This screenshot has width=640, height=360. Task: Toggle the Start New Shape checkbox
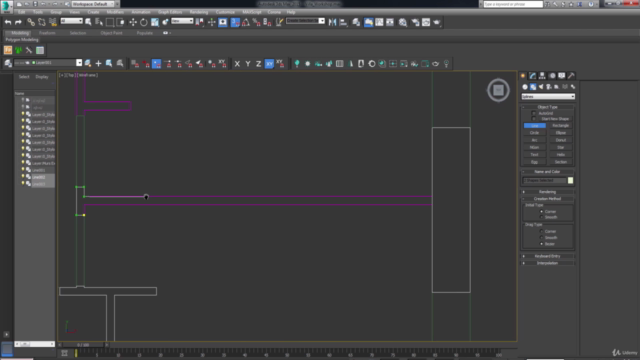pyautogui.click(x=533, y=118)
